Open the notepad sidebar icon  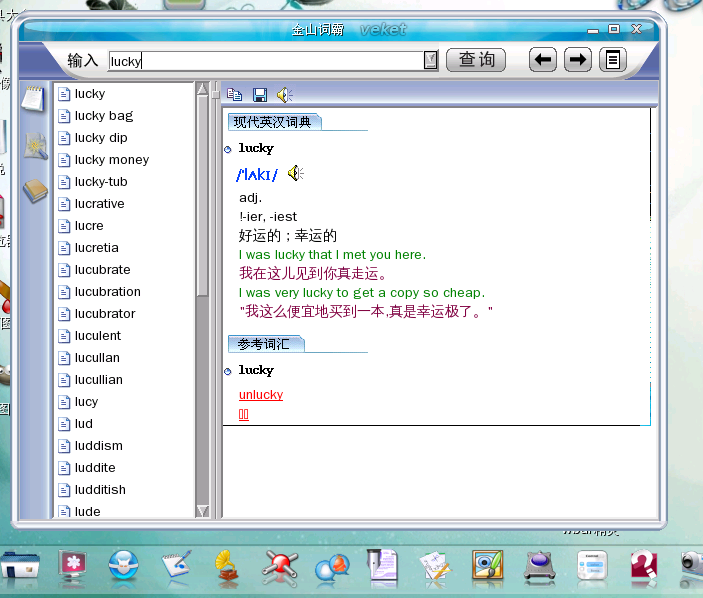click(34, 99)
